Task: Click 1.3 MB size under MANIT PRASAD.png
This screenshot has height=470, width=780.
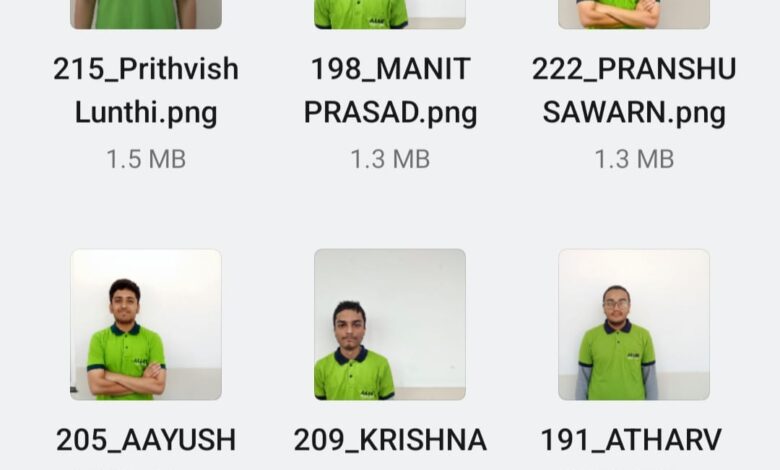Action: [390, 160]
